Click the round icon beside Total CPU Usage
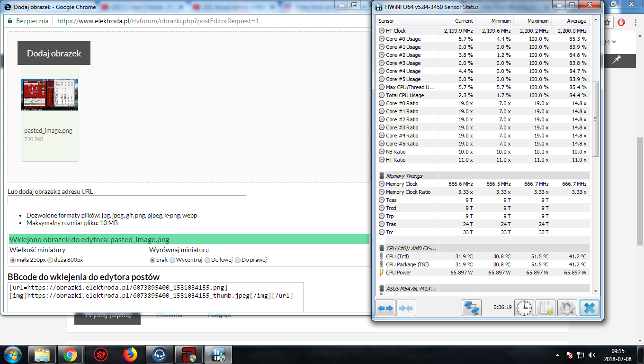Screen dimensions: 644x364 382,95
